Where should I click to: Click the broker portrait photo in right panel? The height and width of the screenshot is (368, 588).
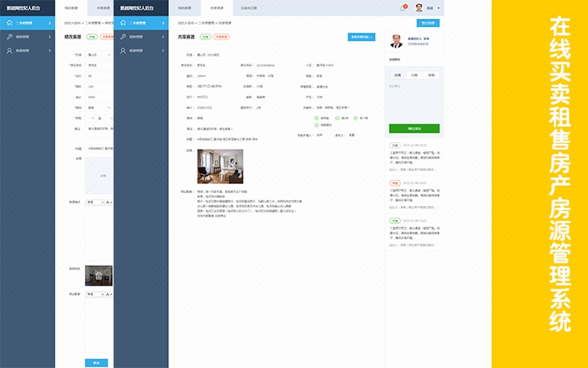[396, 42]
